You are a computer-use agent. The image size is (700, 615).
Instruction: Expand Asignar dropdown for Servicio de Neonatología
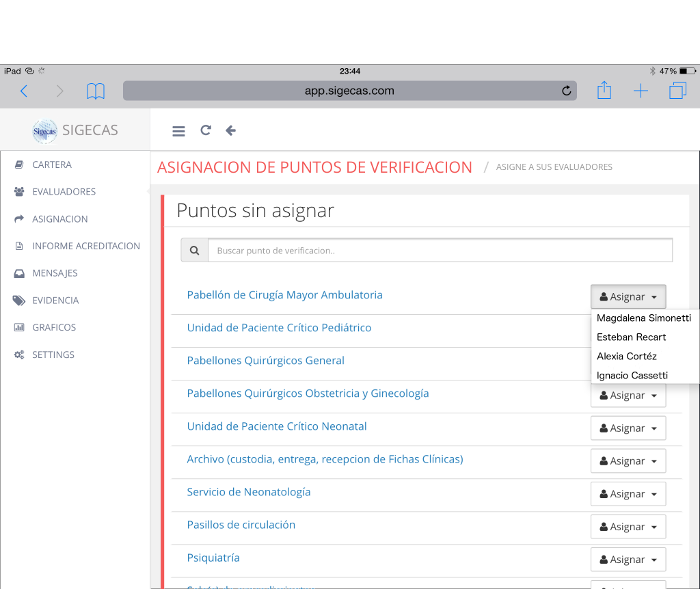click(x=627, y=494)
